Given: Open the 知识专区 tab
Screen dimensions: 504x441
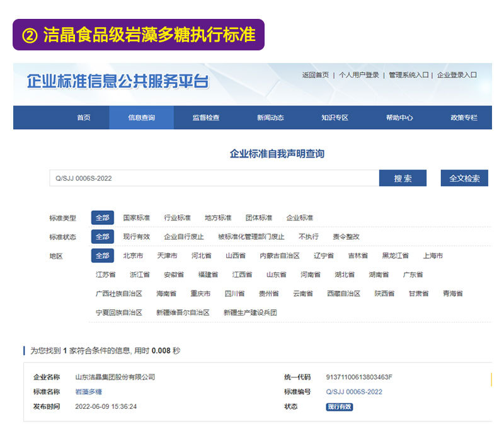Looking at the screenshot, I should (335, 118).
